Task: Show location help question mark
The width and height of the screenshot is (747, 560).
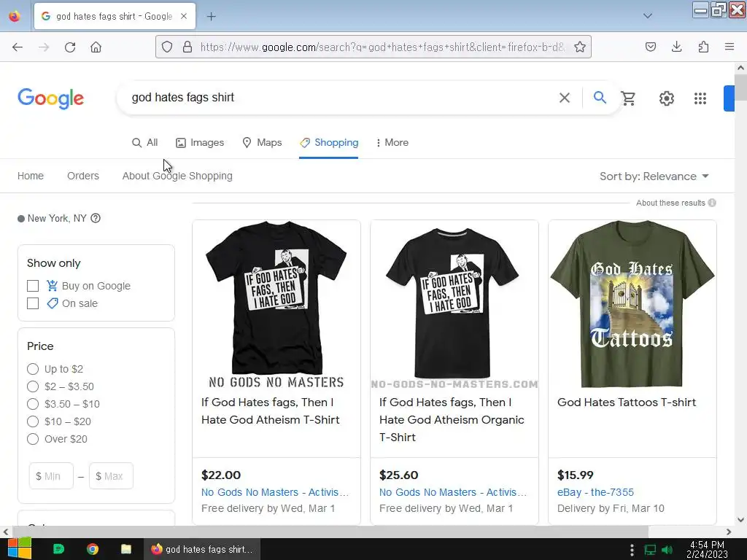Action: [x=96, y=218]
